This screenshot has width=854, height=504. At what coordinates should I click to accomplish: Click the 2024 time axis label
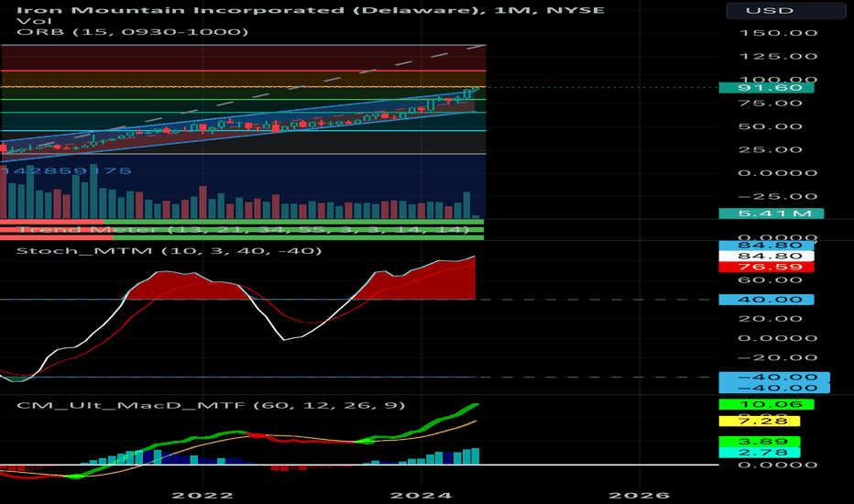tap(421, 495)
